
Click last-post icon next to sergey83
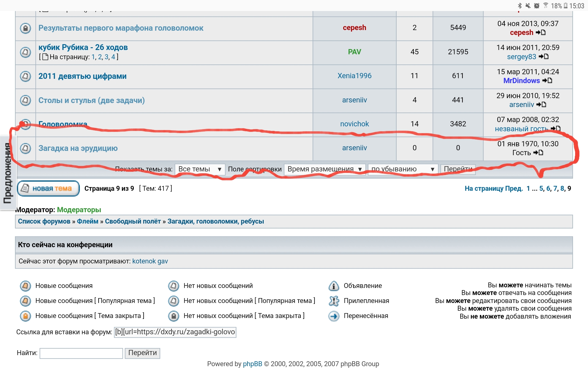544,56
